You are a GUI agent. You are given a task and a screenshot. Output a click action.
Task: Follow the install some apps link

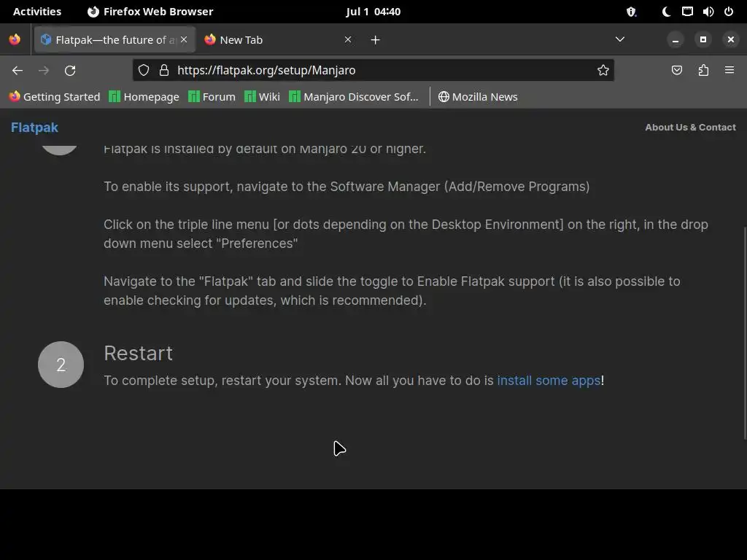point(549,381)
